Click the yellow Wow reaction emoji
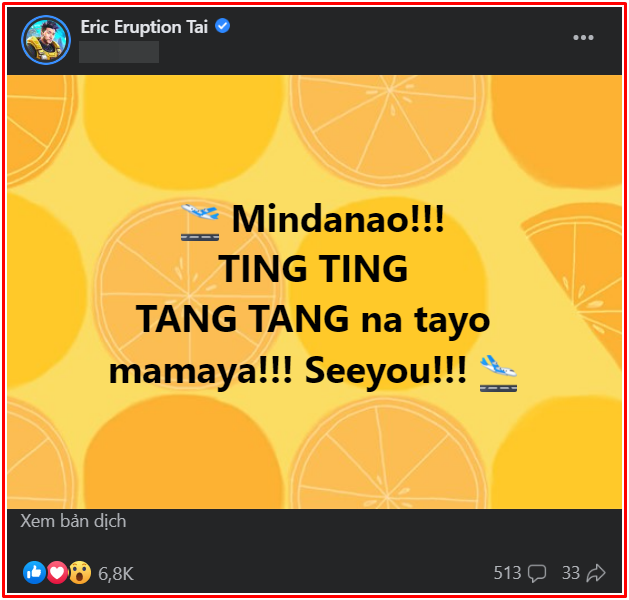Viewport: 629px width, 600px height. (x=80, y=572)
